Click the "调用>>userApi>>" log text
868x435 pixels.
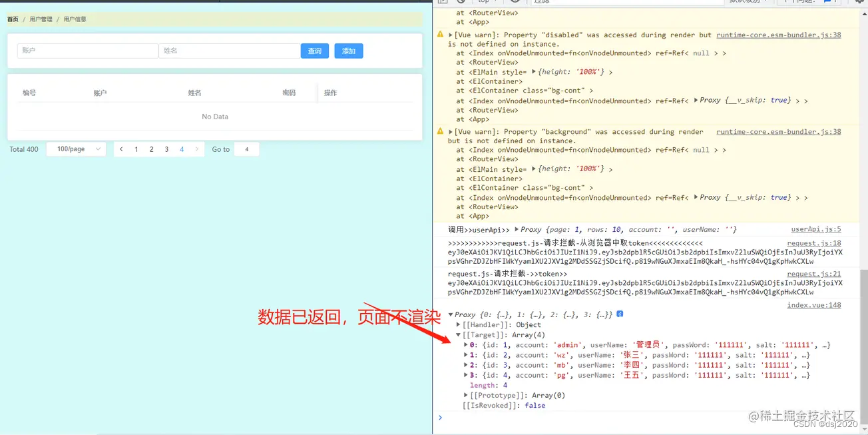click(x=479, y=230)
